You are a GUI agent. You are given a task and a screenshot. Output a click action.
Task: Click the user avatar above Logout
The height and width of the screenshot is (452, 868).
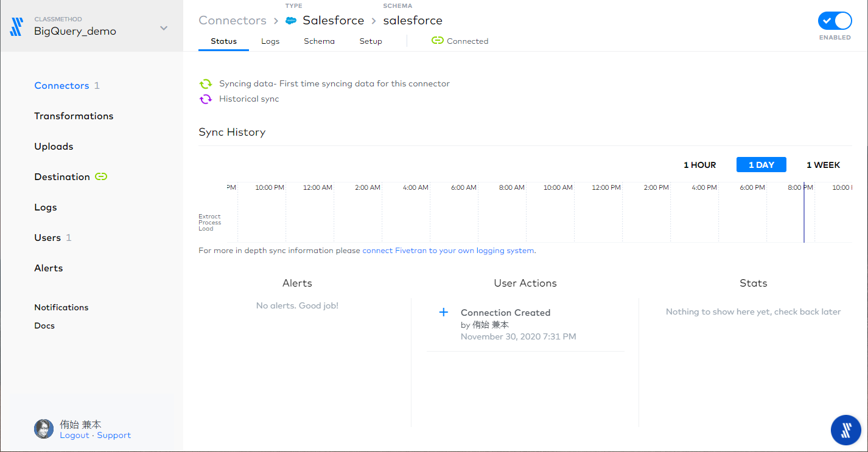pos(43,429)
